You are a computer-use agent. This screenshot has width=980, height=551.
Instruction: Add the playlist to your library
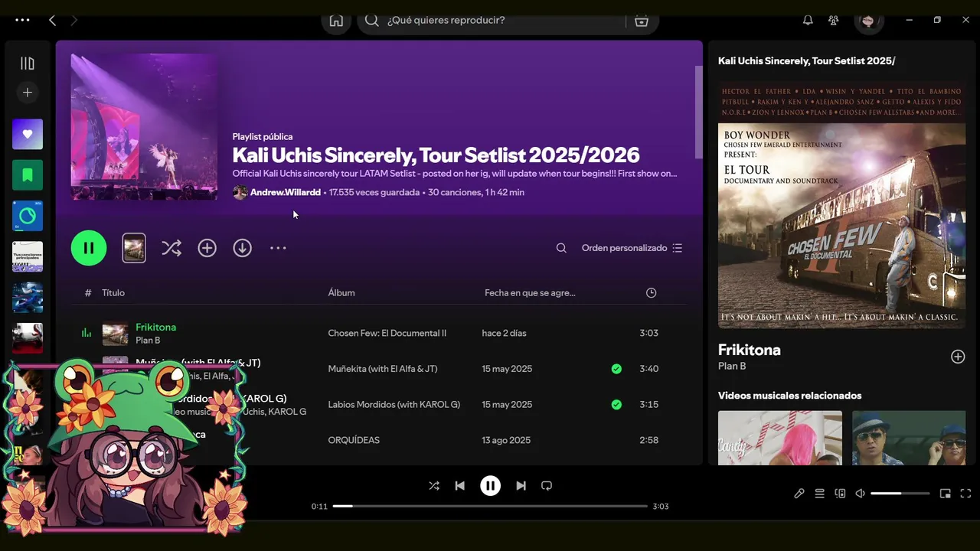click(207, 248)
